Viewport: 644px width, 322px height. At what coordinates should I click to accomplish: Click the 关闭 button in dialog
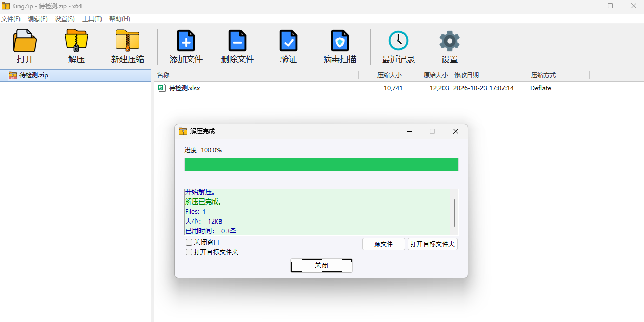point(321,266)
